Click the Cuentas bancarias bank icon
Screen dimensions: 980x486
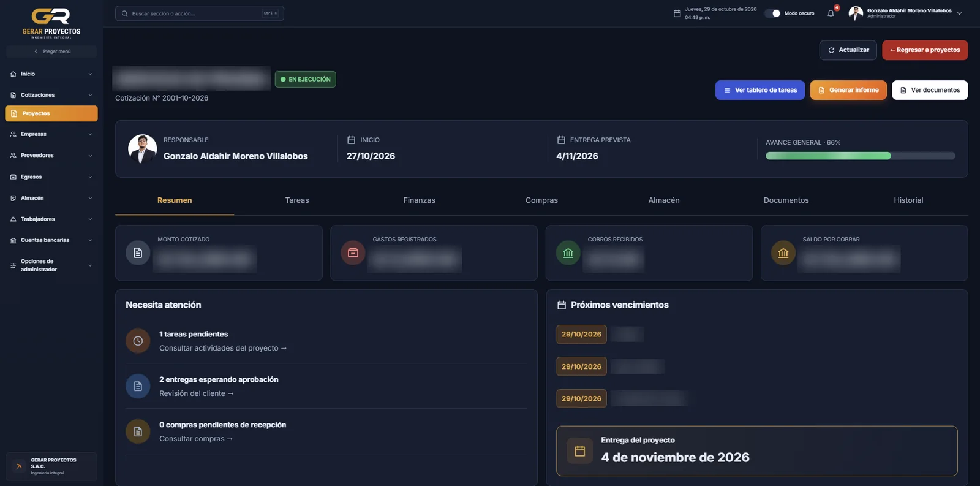click(x=13, y=240)
